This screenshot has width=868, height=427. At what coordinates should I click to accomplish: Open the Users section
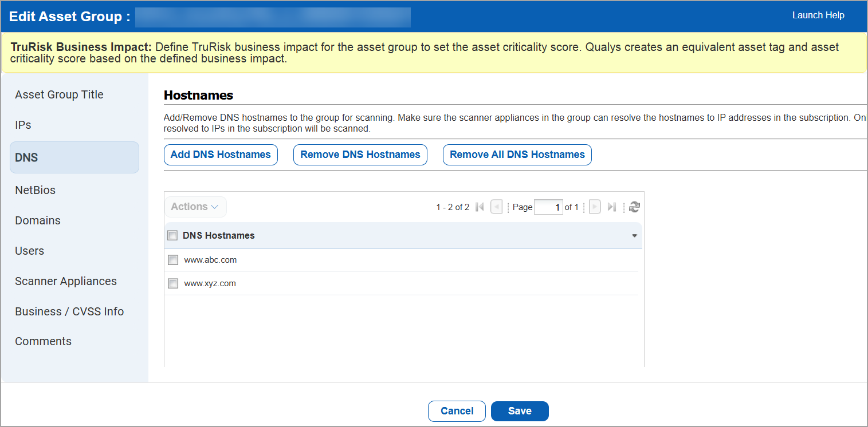point(29,251)
